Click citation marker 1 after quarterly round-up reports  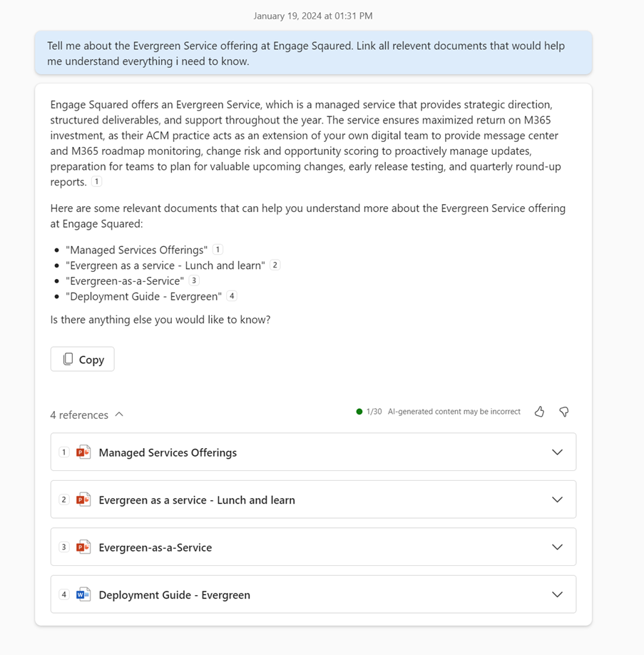pos(96,182)
